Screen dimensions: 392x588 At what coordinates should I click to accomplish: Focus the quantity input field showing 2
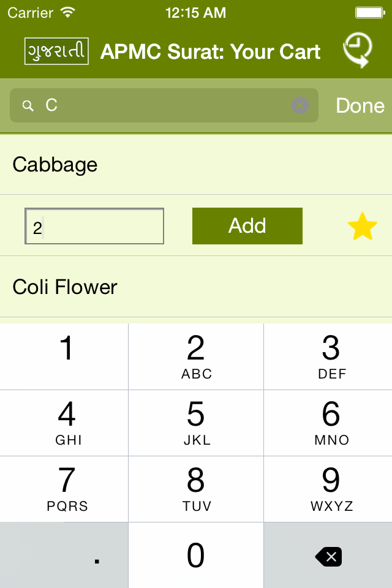[x=94, y=226]
